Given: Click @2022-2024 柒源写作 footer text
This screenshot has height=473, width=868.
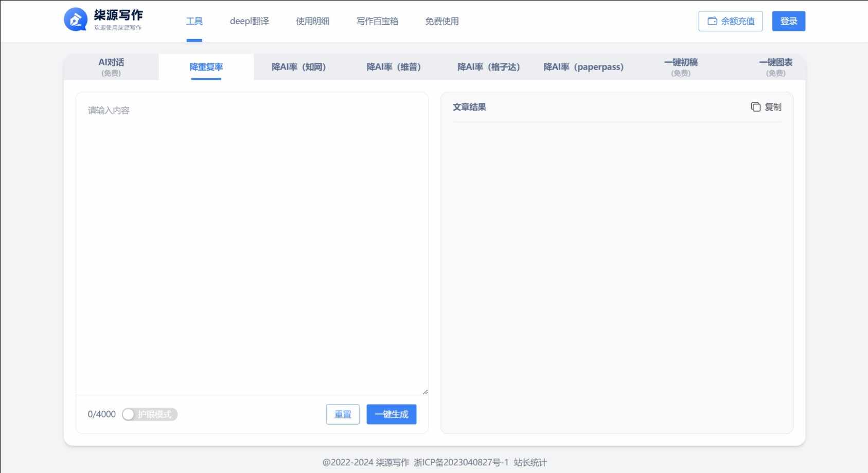Looking at the screenshot, I should pos(366,462).
